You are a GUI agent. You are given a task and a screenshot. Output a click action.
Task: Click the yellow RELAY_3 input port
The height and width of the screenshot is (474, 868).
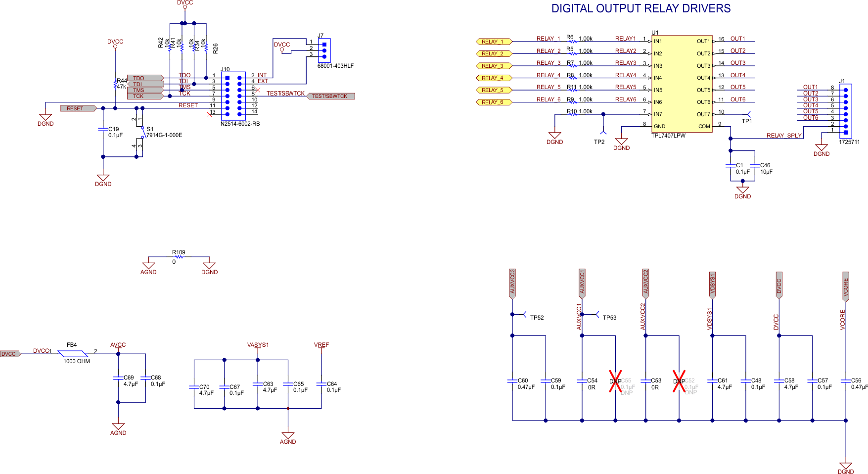(494, 66)
